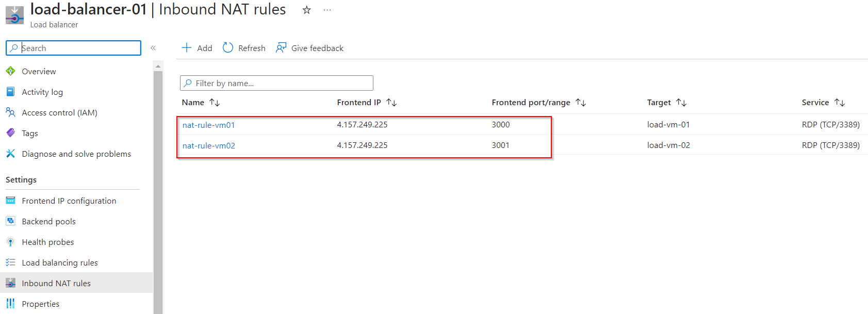Click the Target column header
Screen dimensions: 868x314
pyautogui.click(x=659, y=102)
